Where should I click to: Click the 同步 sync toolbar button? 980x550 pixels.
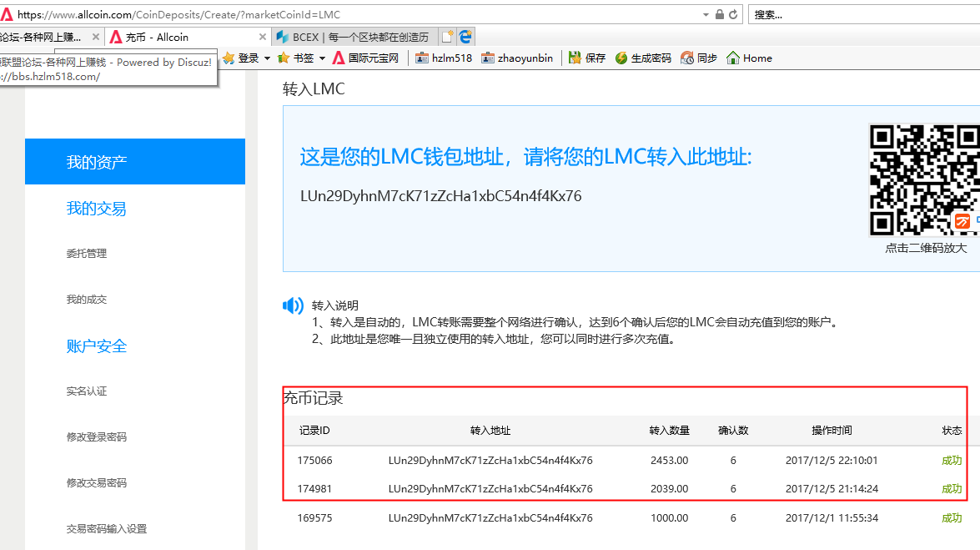(699, 58)
